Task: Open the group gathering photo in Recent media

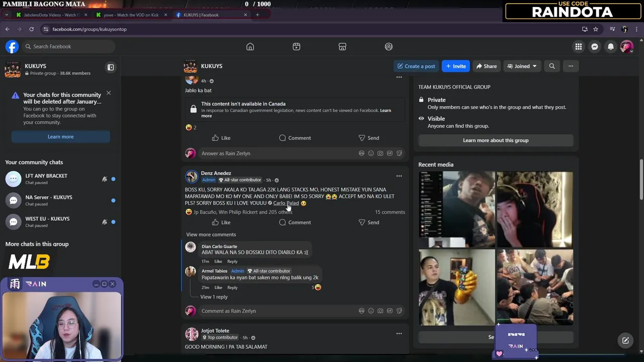Action: [x=534, y=288]
